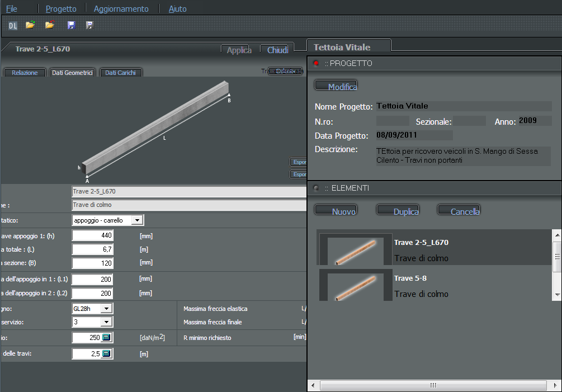Click the blue floppy disk save icon
The width and height of the screenshot is (562, 392).
point(72,25)
